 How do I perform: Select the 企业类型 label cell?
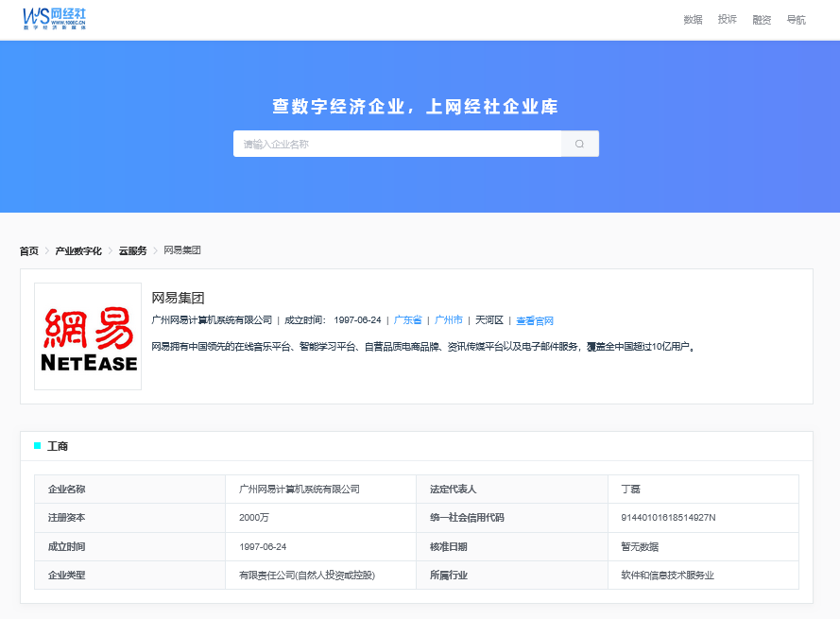129,575
